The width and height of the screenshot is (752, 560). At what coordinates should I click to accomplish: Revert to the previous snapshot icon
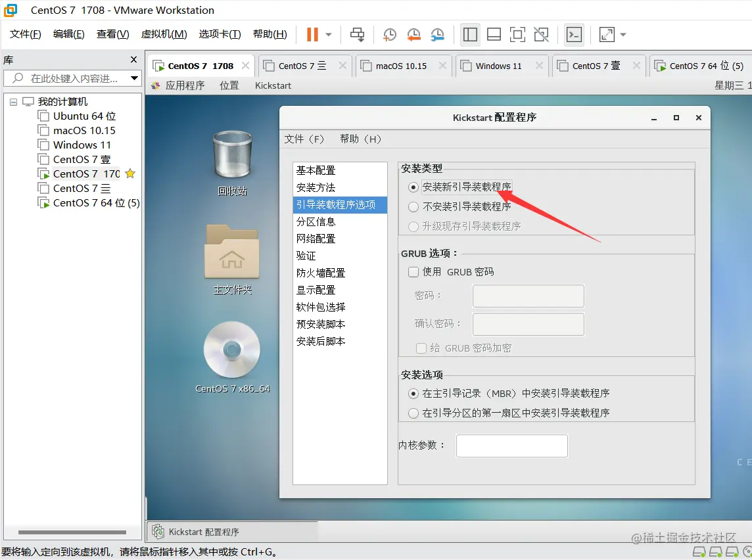point(413,35)
